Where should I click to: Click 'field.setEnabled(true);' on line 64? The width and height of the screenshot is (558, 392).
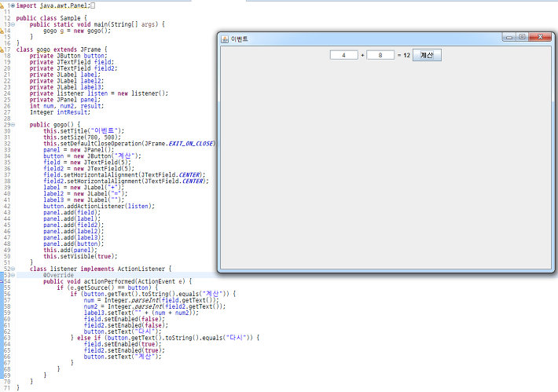tap(123, 344)
